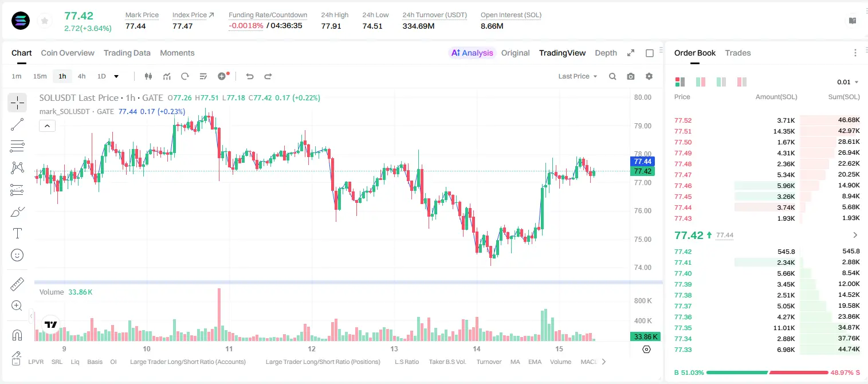Select the ruler measure tool
This screenshot has width=868, height=384.
click(17, 284)
